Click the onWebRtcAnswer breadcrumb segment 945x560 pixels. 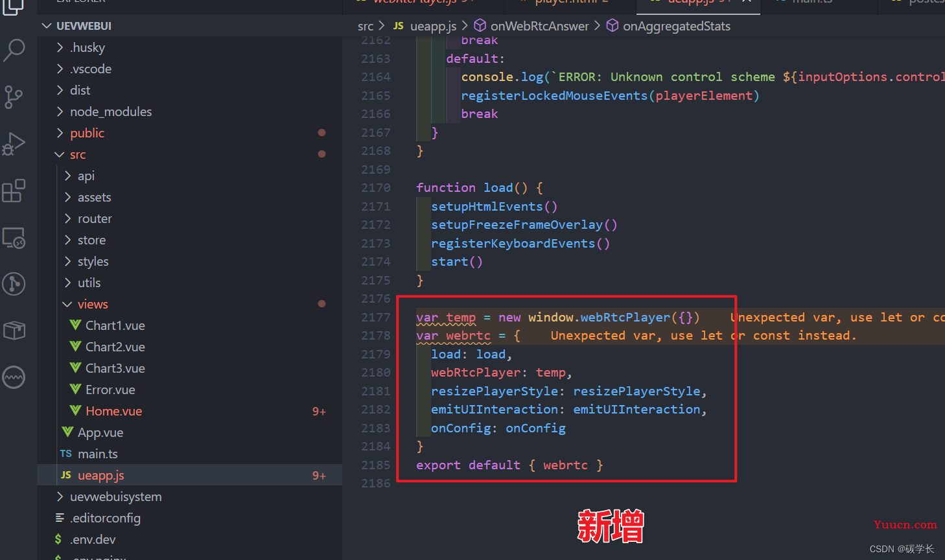pos(539,26)
